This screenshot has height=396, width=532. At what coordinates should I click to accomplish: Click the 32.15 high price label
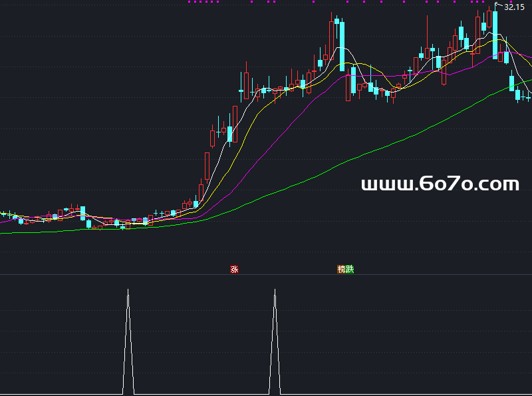click(x=514, y=7)
